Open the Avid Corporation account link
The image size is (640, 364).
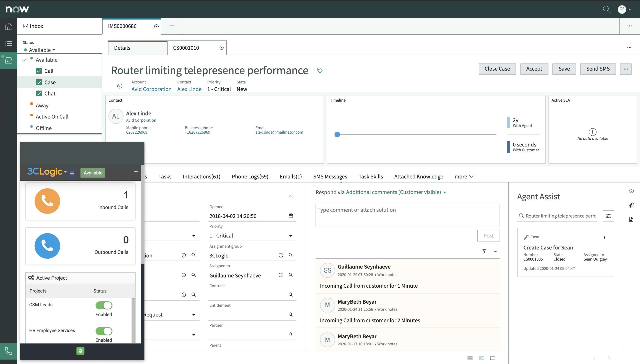click(151, 89)
